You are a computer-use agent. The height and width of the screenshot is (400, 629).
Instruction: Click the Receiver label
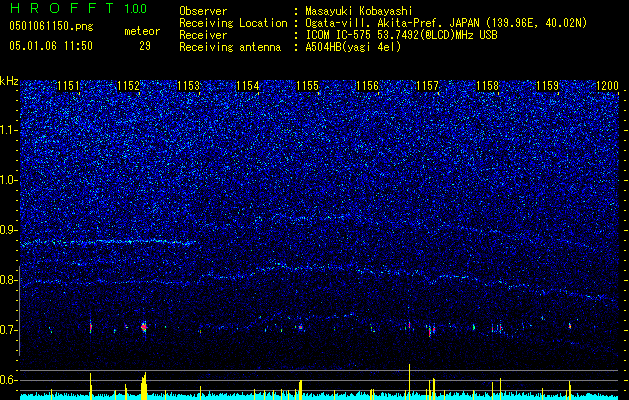click(x=203, y=35)
